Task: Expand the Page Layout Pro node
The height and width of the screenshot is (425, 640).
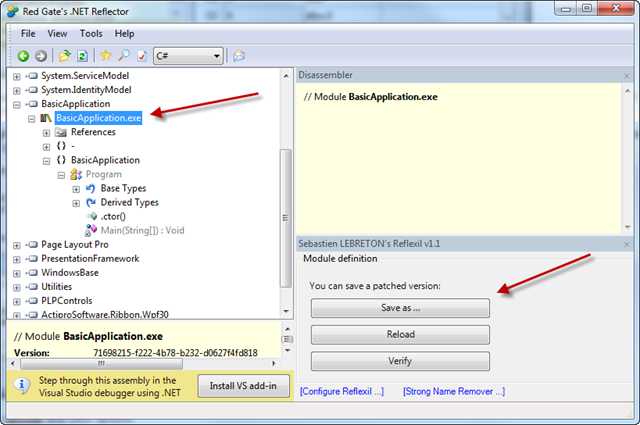Action: click(x=17, y=245)
